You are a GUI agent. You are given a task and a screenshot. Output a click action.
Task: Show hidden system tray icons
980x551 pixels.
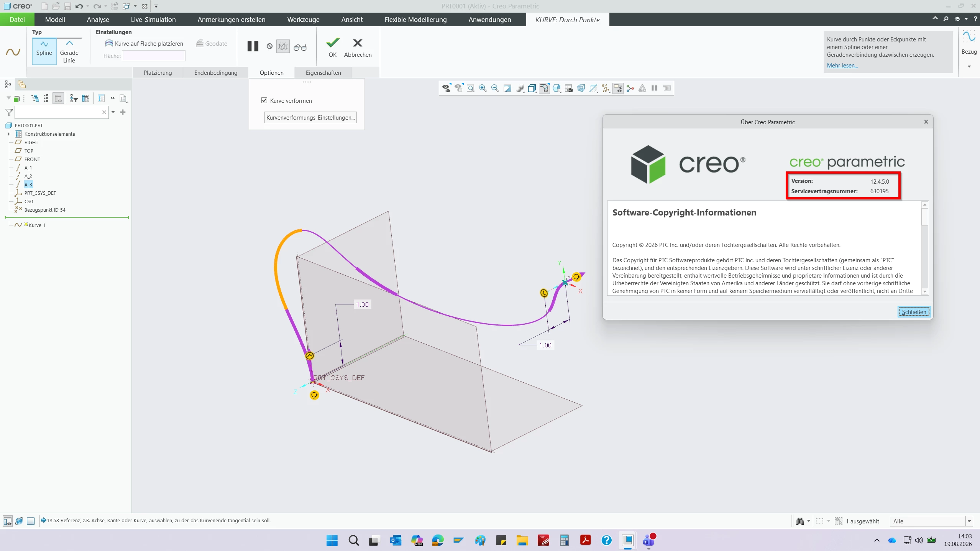click(877, 541)
